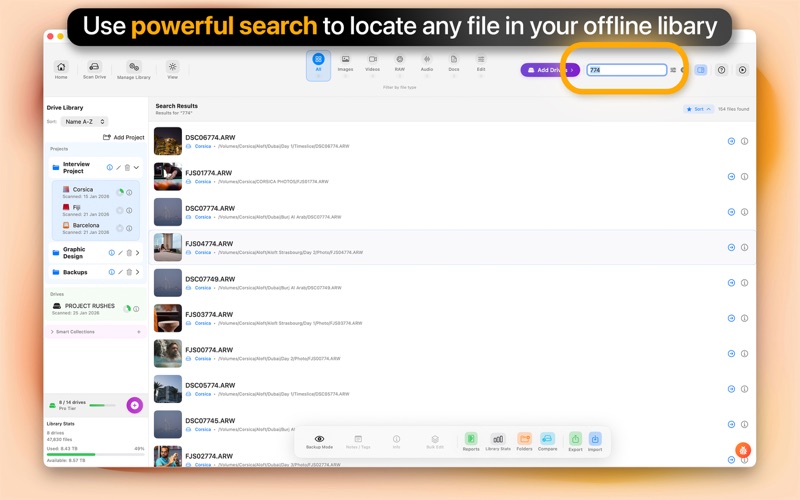This screenshot has width=800, height=500.
Task: Open the Sort dropdown in search results
Action: point(698,109)
